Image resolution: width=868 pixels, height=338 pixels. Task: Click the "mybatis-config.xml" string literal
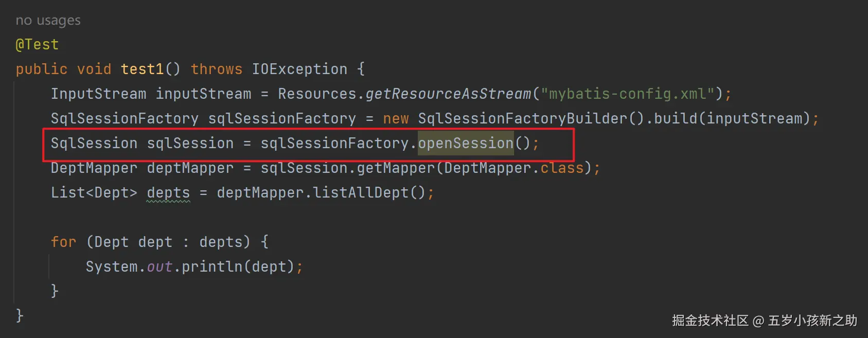click(628, 94)
